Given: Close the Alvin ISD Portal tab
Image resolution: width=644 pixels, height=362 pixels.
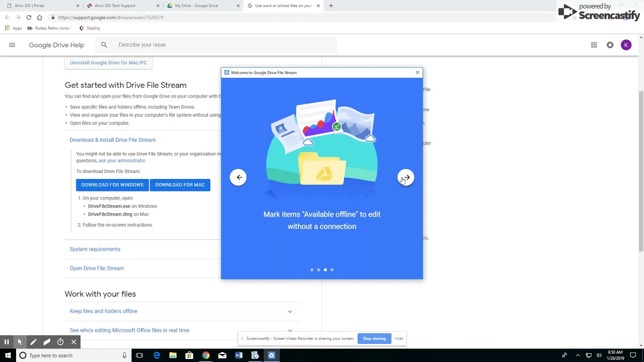Looking at the screenshot, I should pos(77,6).
